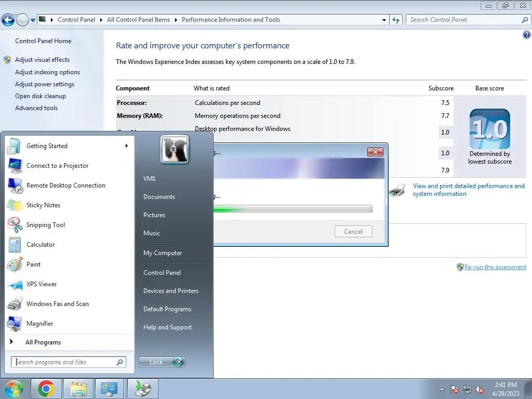
Task: Open the XPS Viewer icon
Action: coord(15,284)
